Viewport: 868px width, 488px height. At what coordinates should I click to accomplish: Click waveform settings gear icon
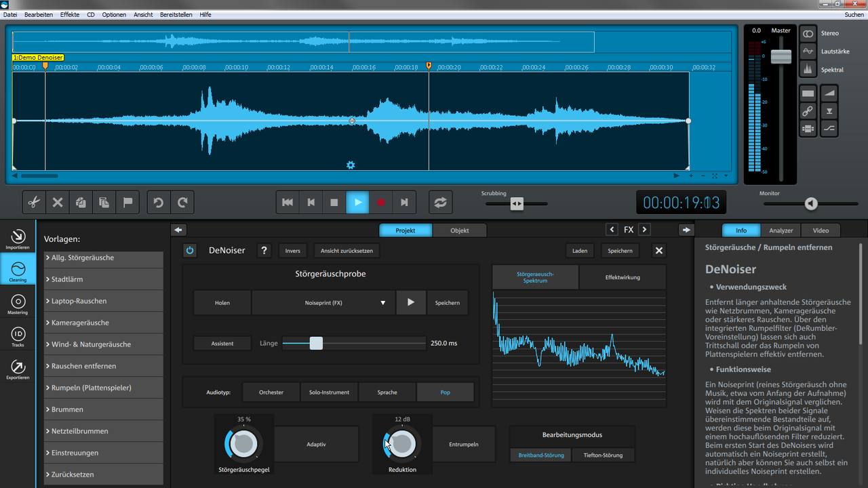(x=351, y=165)
